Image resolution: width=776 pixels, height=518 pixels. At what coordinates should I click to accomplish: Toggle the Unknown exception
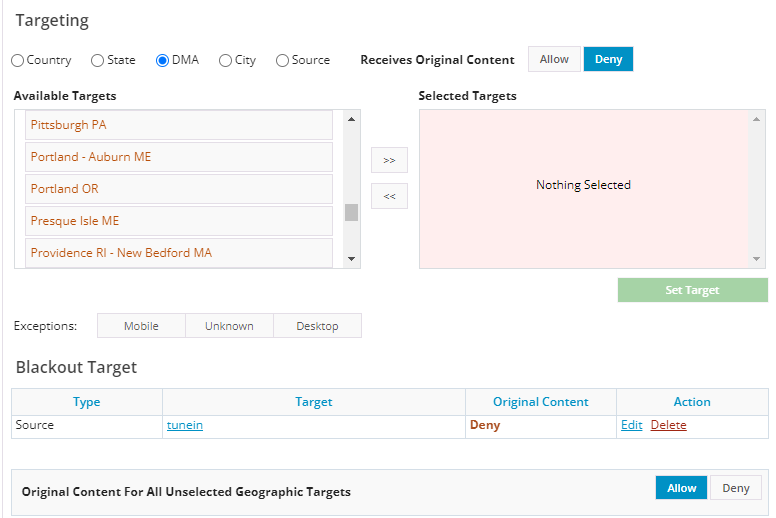[229, 326]
